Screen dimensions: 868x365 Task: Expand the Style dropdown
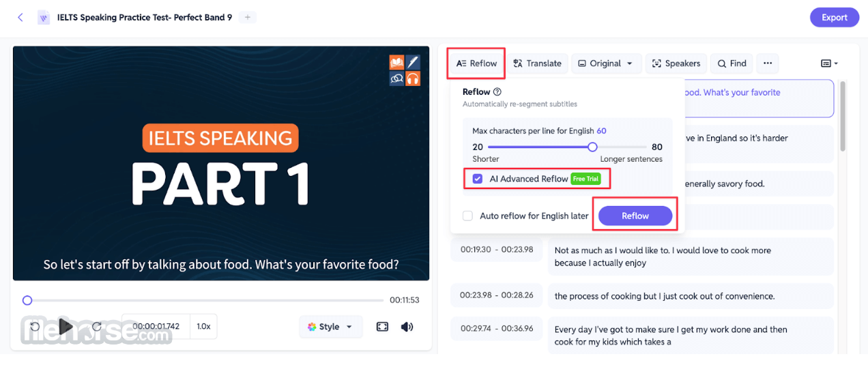[330, 327]
